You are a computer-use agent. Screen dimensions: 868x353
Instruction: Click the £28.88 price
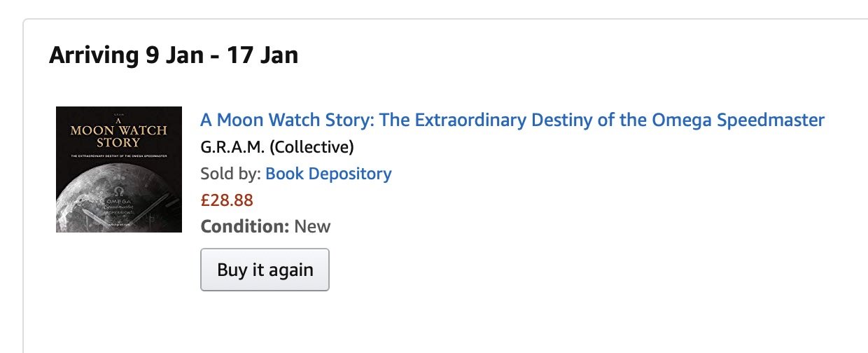[227, 200]
